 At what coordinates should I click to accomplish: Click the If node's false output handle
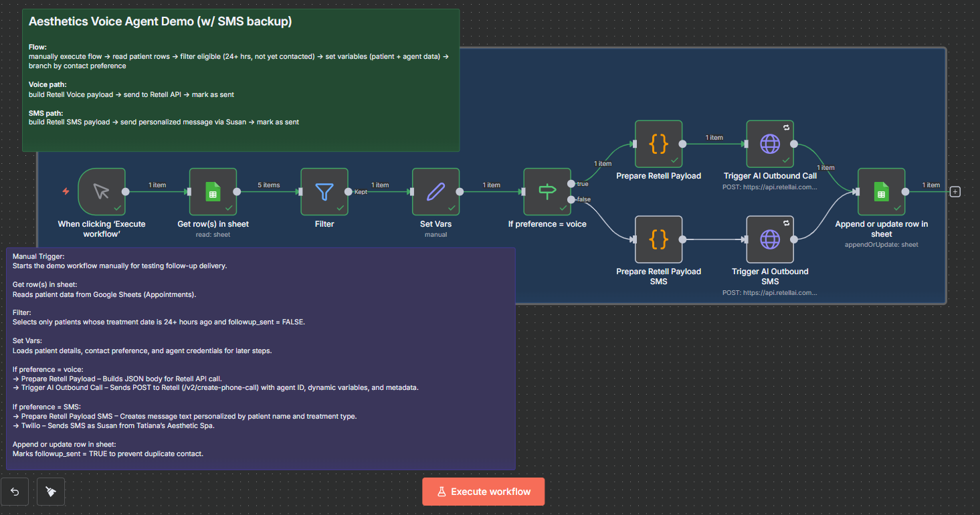point(571,199)
